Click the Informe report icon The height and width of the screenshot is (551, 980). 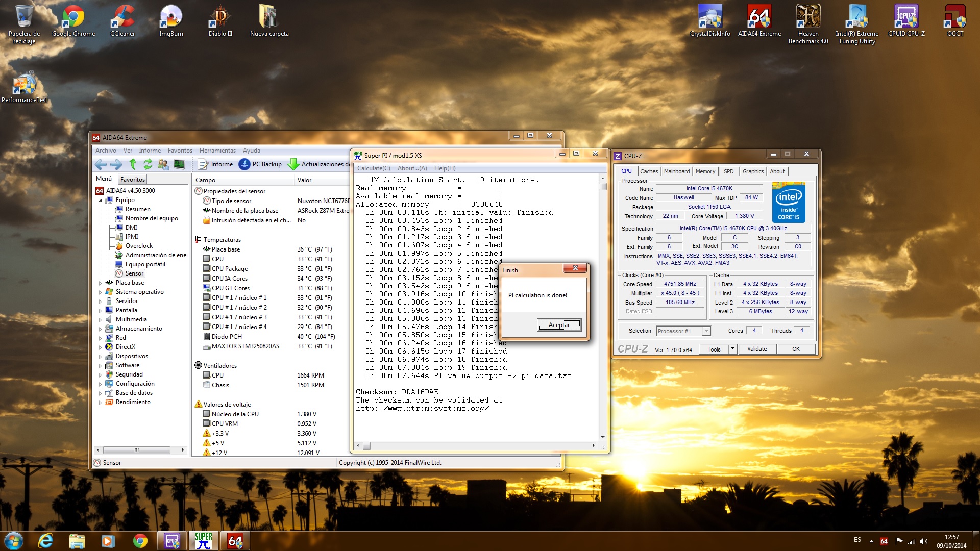coord(203,164)
